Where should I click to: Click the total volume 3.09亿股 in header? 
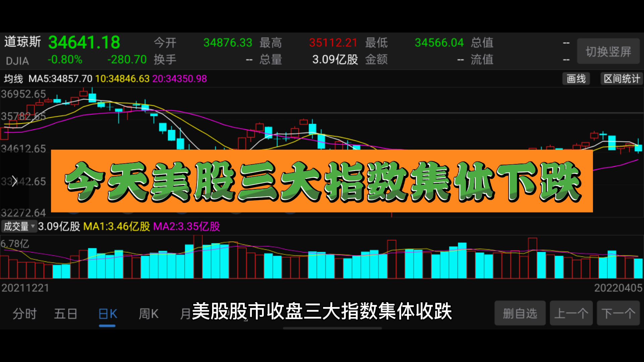335,60
